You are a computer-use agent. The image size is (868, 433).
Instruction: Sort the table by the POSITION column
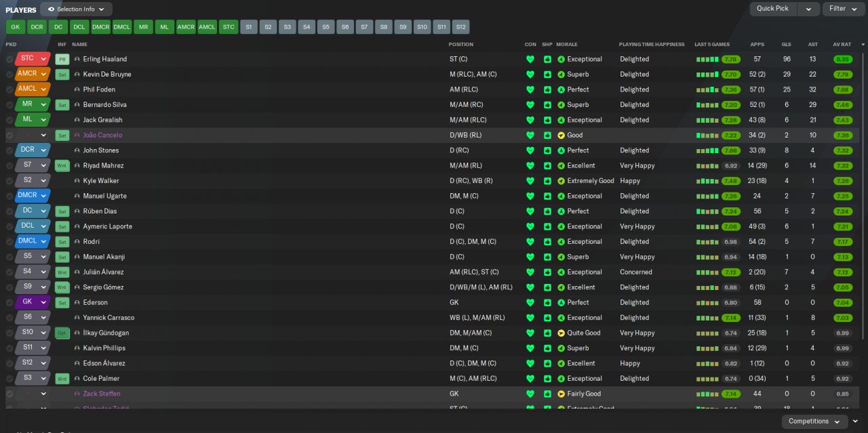461,44
